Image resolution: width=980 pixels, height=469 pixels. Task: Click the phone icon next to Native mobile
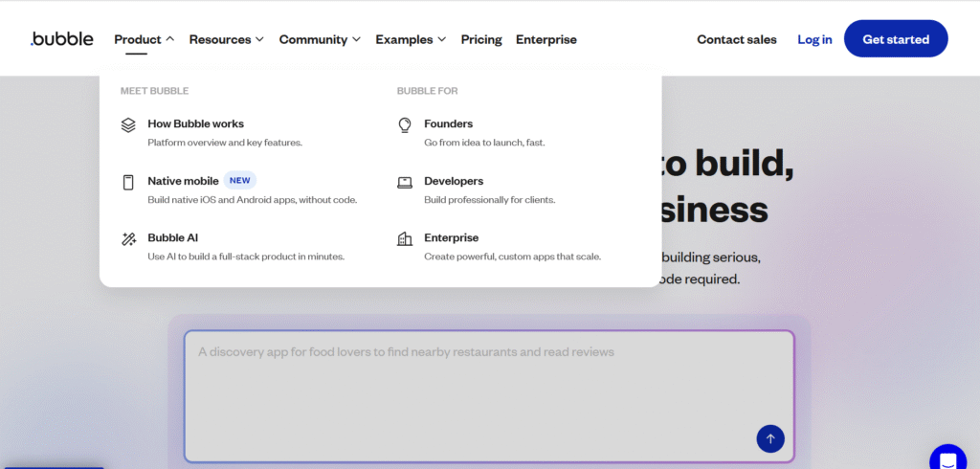pyautogui.click(x=128, y=182)
